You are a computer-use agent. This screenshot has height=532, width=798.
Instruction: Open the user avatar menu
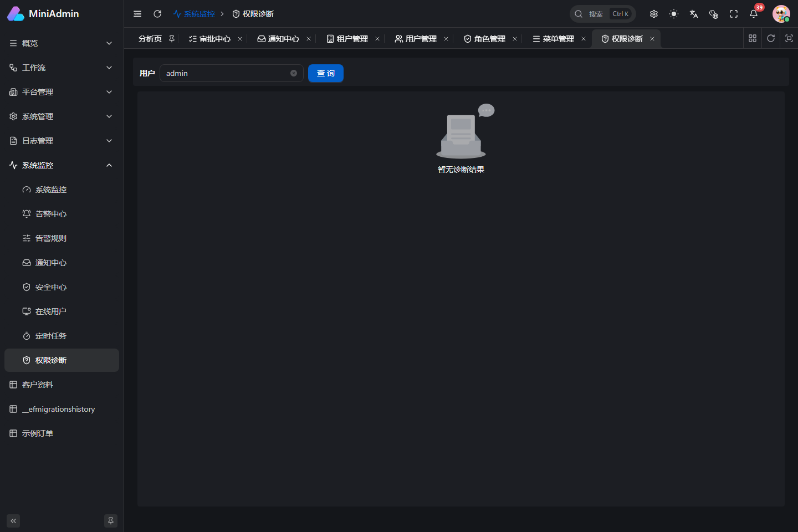[x=781, y=14]
